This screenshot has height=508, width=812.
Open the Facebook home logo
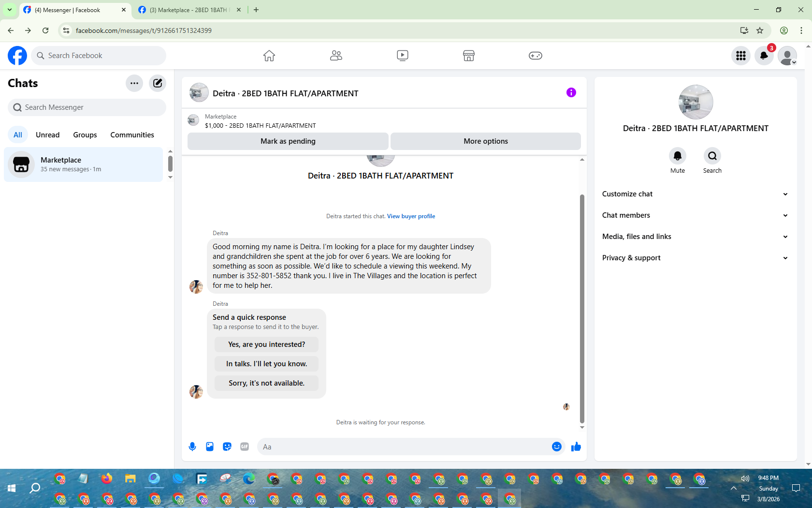click(17, 56)
